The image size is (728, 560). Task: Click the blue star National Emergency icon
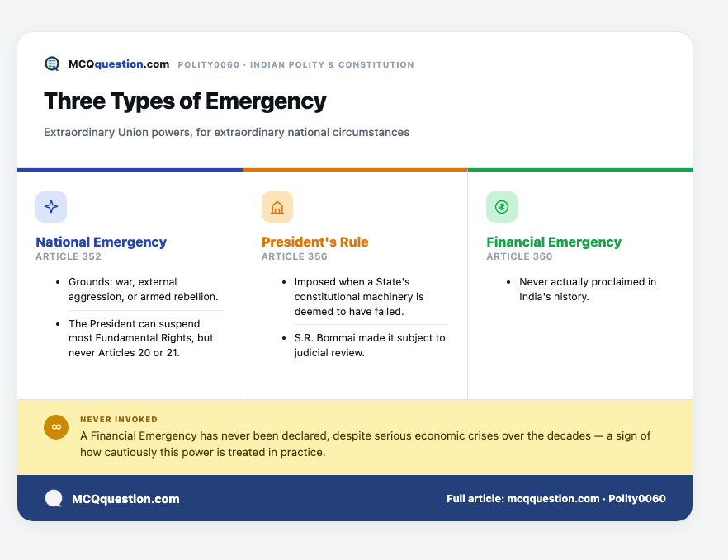pos(51,207)
